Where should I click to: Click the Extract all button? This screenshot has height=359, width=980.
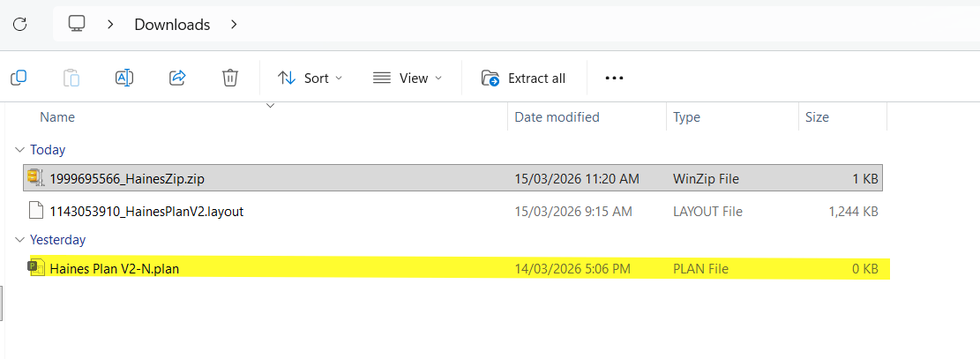(524, 78)
